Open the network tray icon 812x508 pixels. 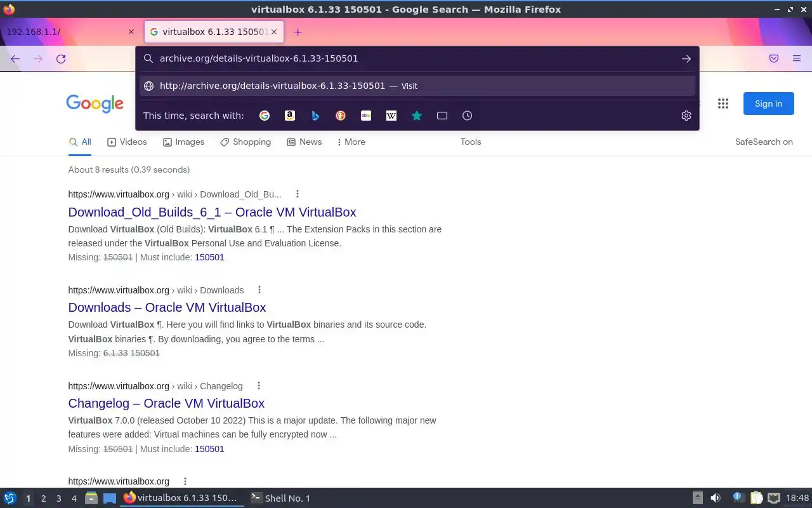coord(774,498)
